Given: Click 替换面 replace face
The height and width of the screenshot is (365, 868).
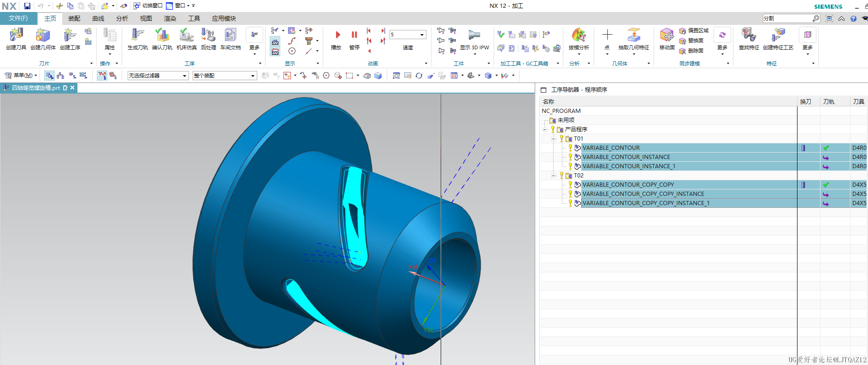Looking at the screenshot, I should click(691, 41).
